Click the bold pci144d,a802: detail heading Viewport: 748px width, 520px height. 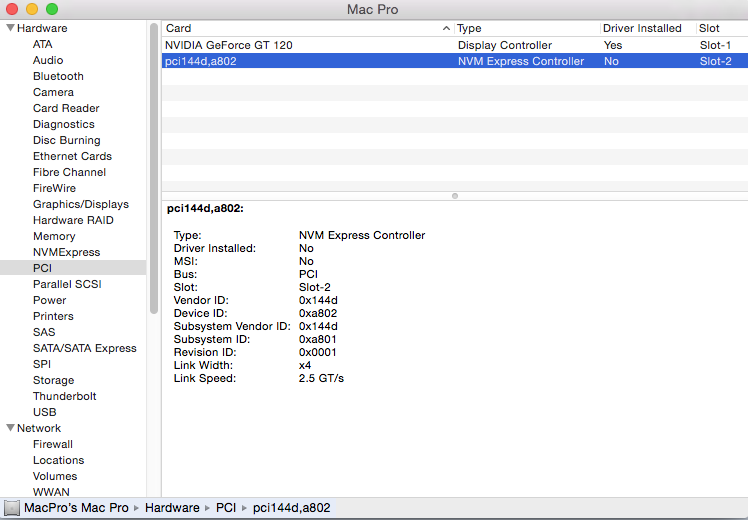click(x=205, y=208)
